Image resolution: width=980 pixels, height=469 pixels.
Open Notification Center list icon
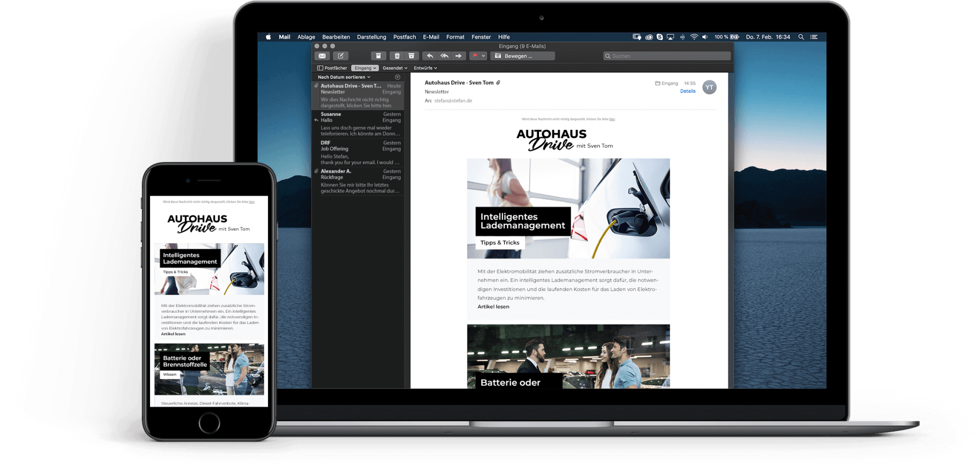(814, 37)
